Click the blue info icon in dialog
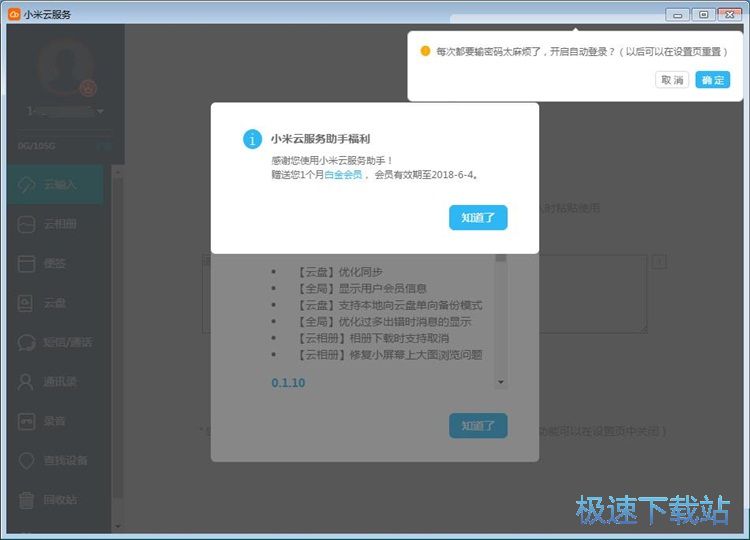The height and width of the screenshot is (540, 750). tap(253, 139)
